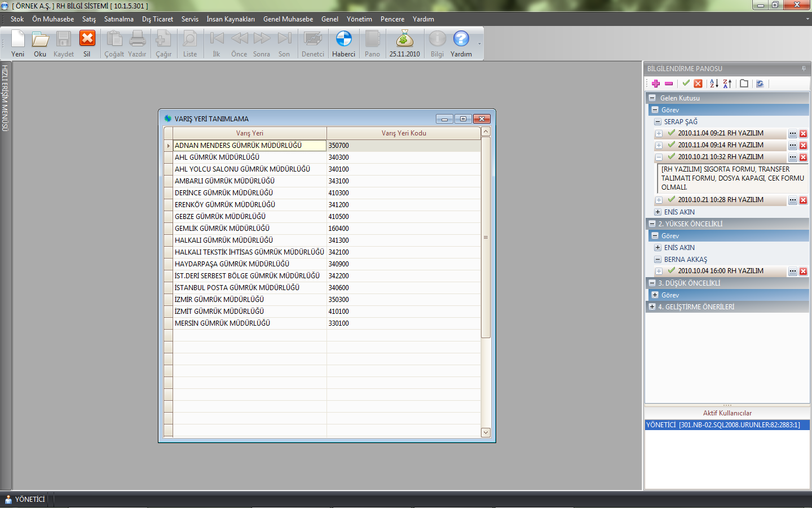Pin the Bilgilendirme Panosu panel
This screenshot has width=812, height=508.
(x=804, y=69)
